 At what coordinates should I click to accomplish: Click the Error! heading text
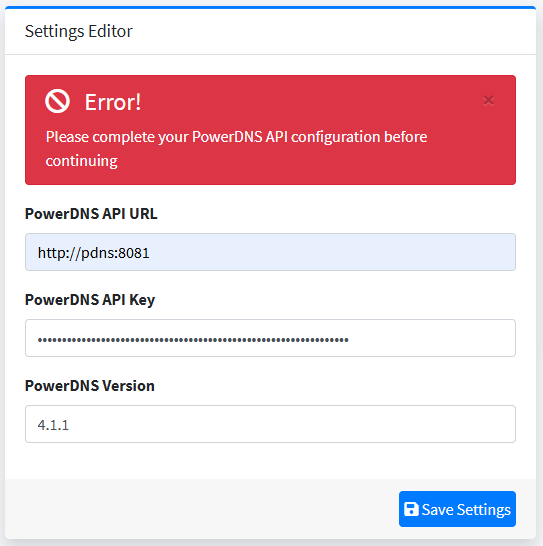pyautogui.click(x=113, y=102)
